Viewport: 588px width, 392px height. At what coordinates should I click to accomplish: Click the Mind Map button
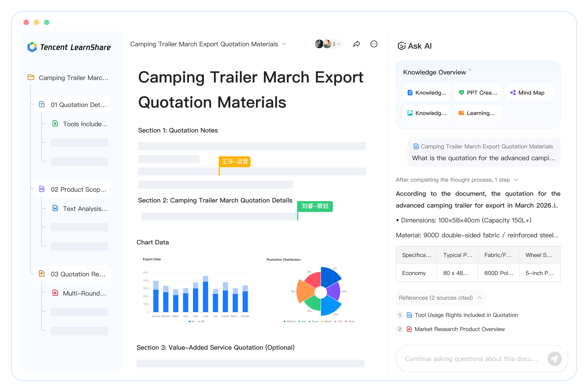click(x=529, y=93)
